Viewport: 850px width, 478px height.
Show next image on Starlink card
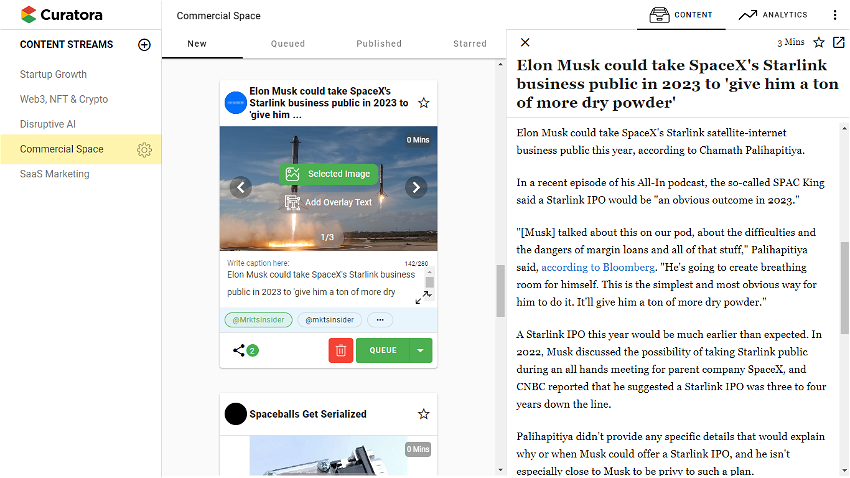(416, 188)
